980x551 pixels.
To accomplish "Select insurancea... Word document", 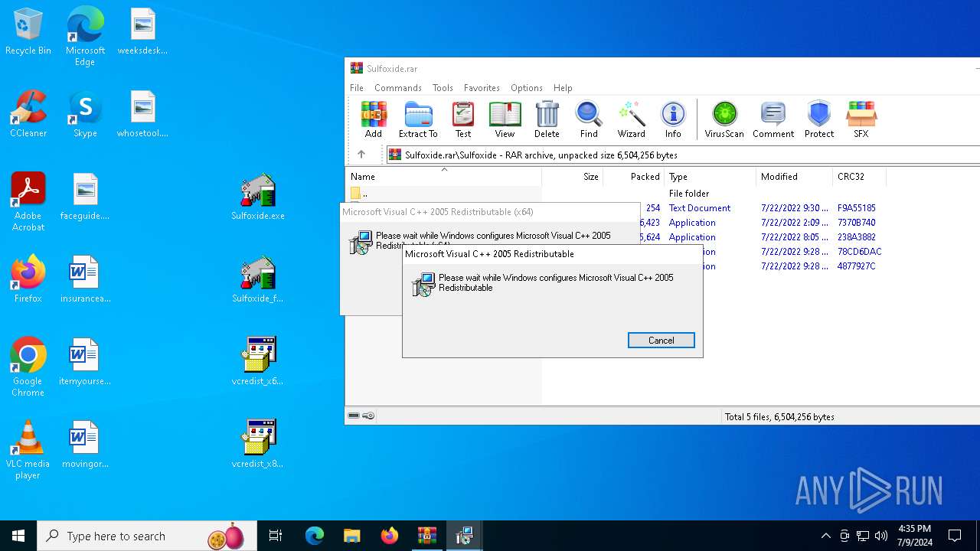I will [85, 279].
